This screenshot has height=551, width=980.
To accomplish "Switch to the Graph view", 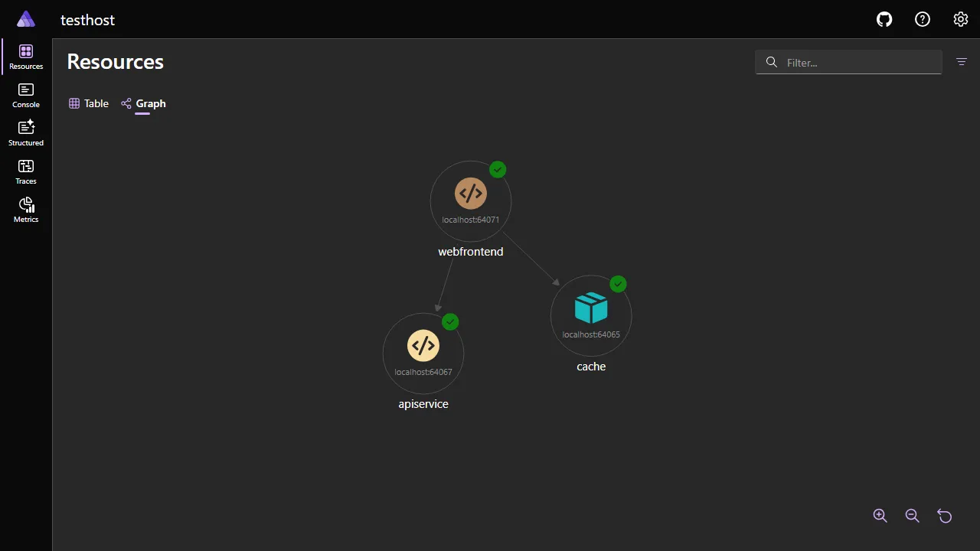I will coord(143,103).
